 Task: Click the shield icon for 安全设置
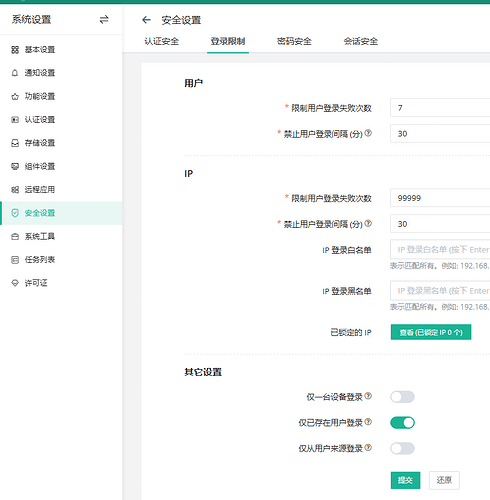pos(15,213)
